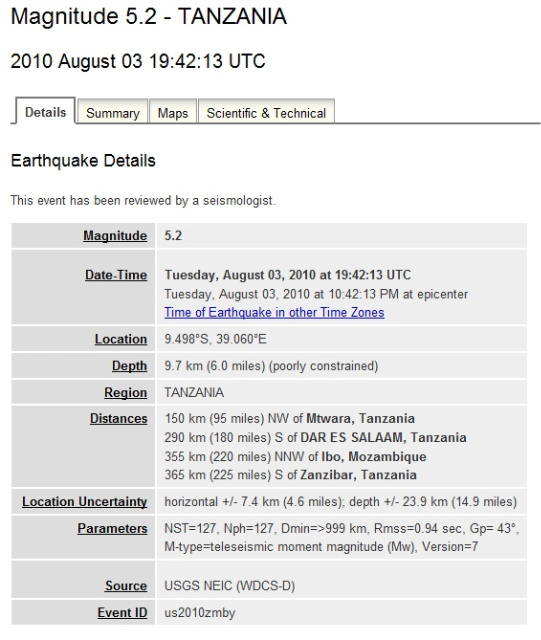
Task: Click the 9.498°S, 39.060°E coordinates text
Action: (216, 339)
